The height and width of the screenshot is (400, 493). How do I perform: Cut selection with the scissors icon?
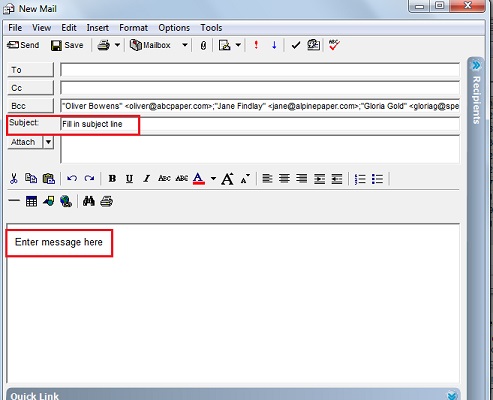pos(14,179)
